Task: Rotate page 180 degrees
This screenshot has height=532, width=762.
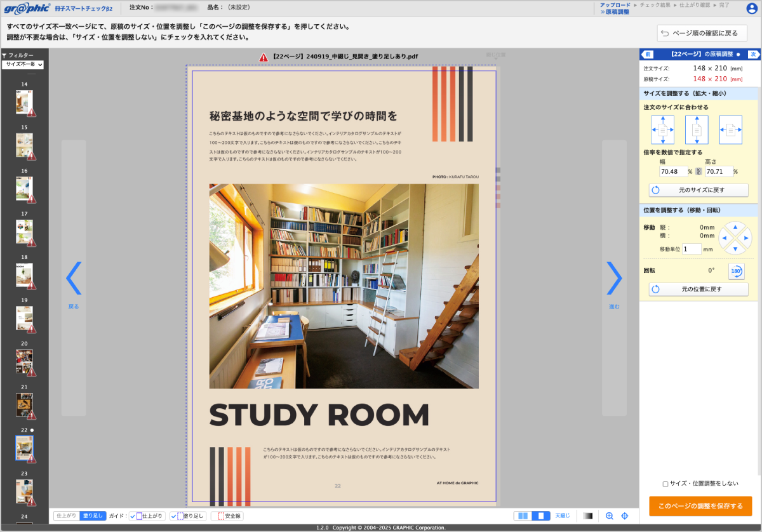Action: (736, 271)
